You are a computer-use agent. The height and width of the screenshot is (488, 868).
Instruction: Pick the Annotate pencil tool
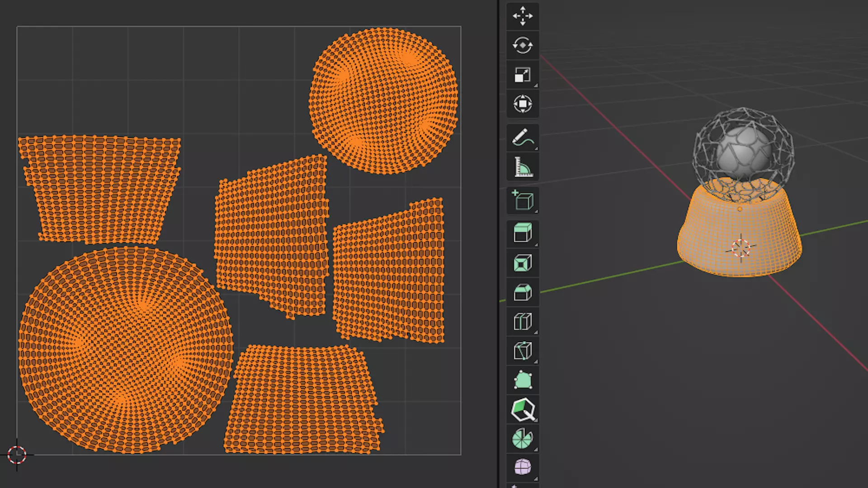(x=523, y=138)
